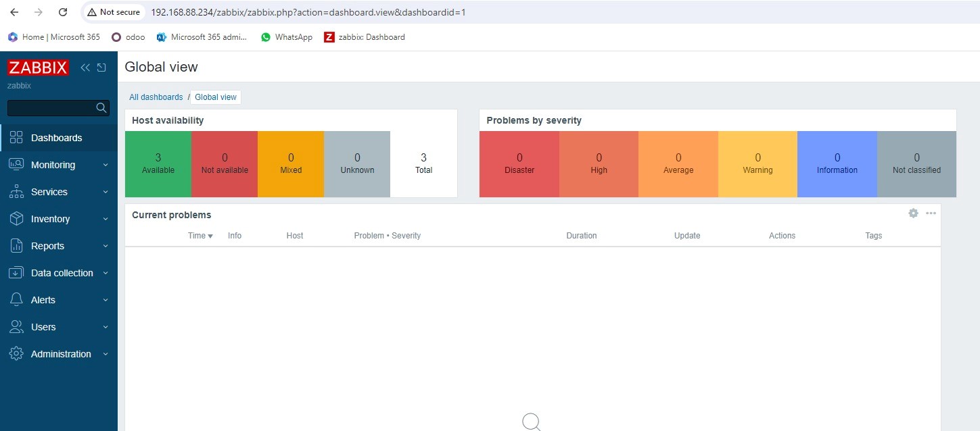Open the Current problems widget gear settings
The height and width of the screenshot is (431, 980).
[x=913, y=213]
